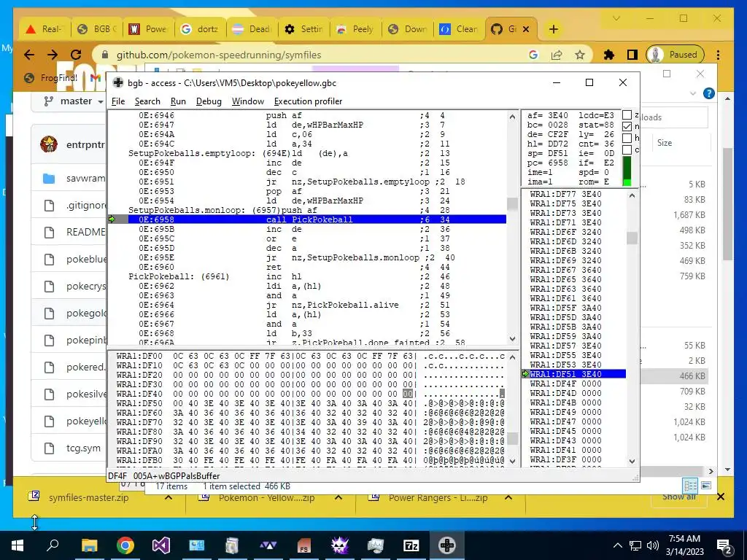
Task: Go back in Chrome
Action: pos(29,55)
